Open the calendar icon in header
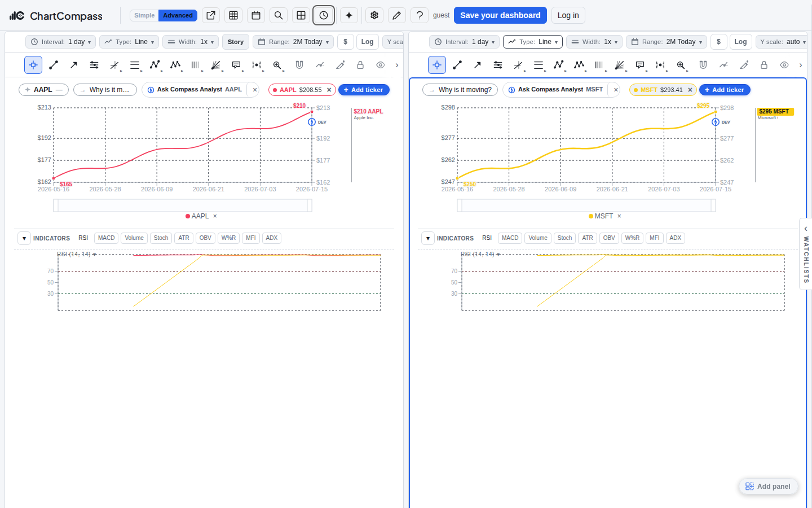The width and height of the screenshot is (812, 508). click(256, 15)
